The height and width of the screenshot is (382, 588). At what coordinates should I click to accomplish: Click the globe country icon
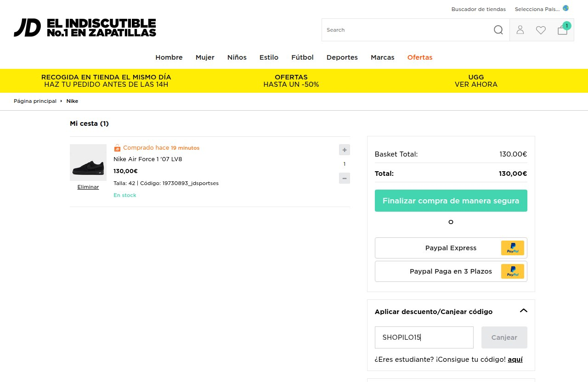coord(565,8)
